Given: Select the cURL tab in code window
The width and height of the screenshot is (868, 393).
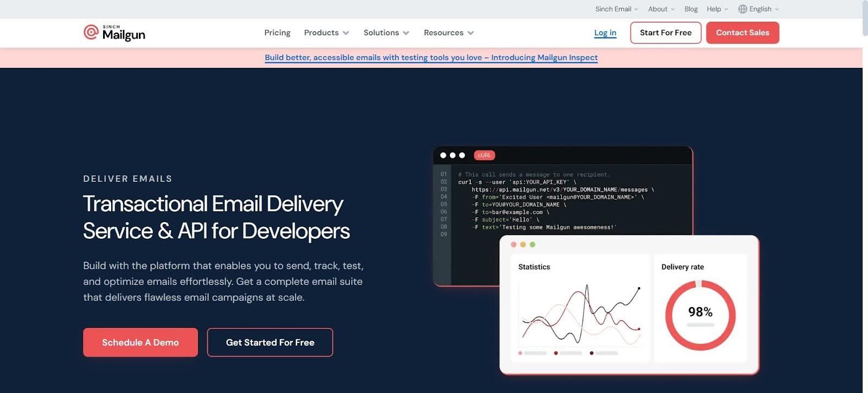Looking at the screenshot, I should tap(484, 155).
